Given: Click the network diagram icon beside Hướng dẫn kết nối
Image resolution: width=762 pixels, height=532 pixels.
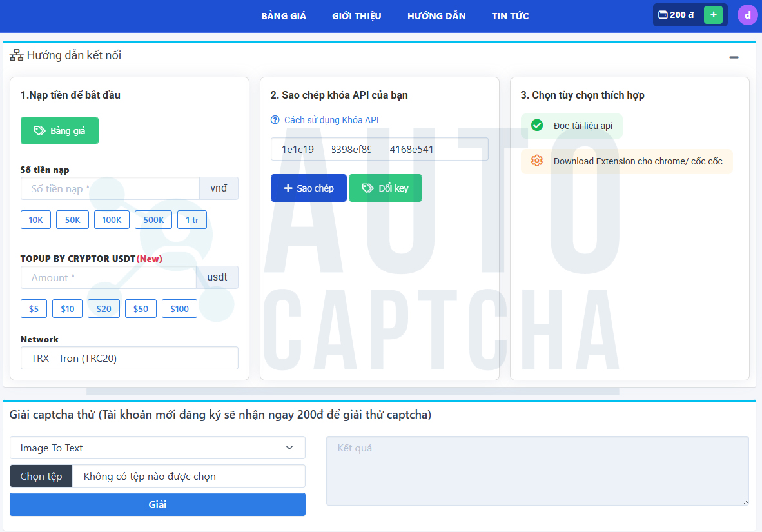Looking at the screenshot, I should (x=16, y=56).
